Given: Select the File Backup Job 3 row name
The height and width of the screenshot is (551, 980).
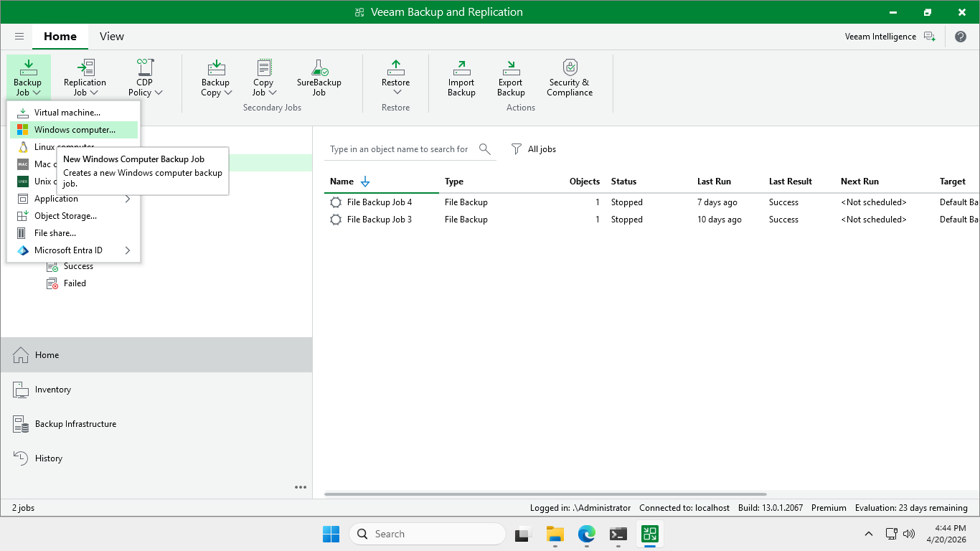Looking at the screenshot, I should tap(380, 220).
